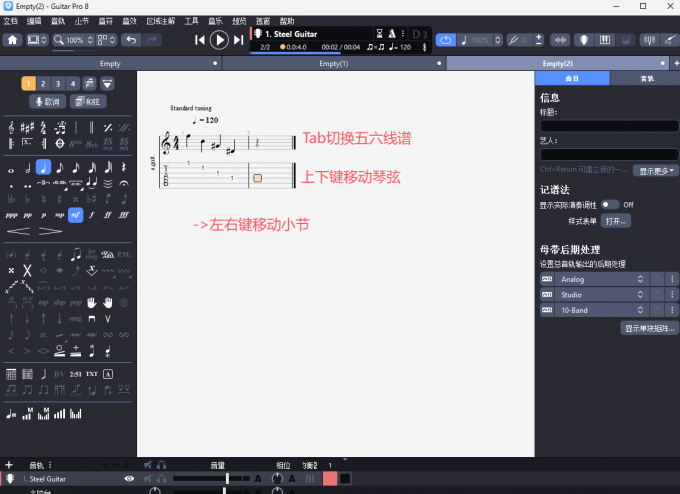Select voice 3 in edit palette
The height and width of the screenshot is (494, 680).
point(58,83)
